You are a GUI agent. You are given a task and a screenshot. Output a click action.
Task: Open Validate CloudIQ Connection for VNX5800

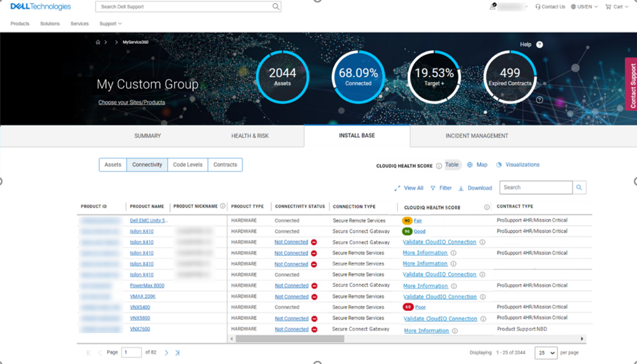coord(439,318)
